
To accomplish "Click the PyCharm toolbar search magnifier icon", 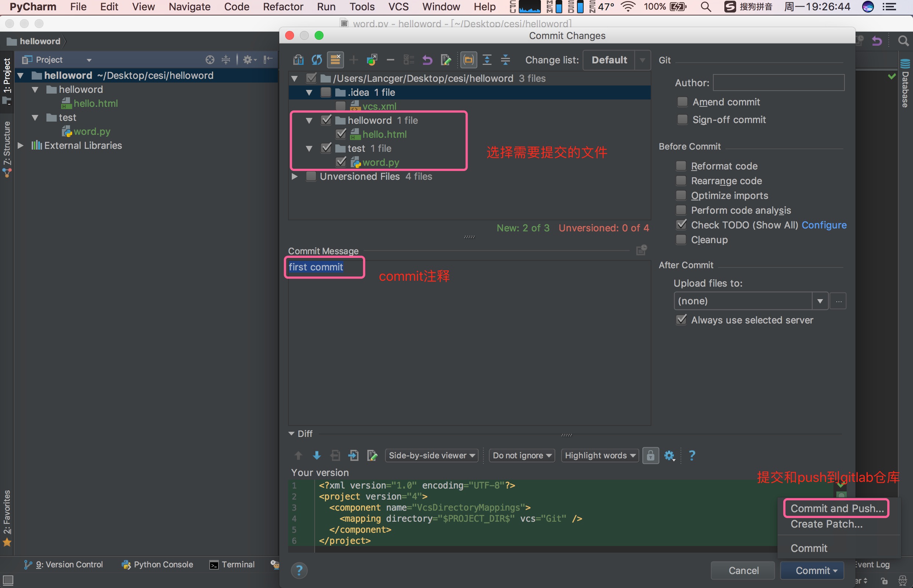I will 903,41.
